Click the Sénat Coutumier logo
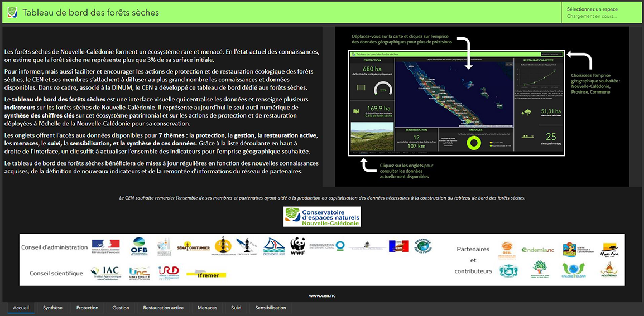Screen dimensions: 644x316 193,246
